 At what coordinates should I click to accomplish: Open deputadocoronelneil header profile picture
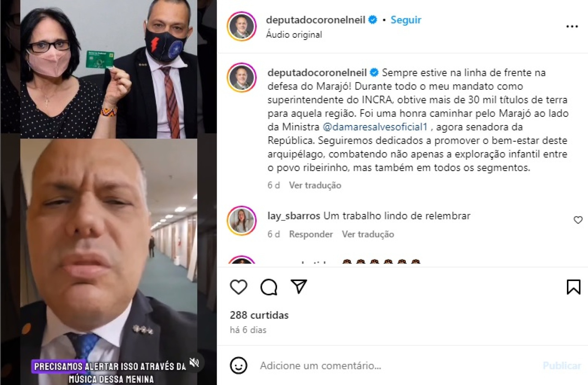coord(242,26)
